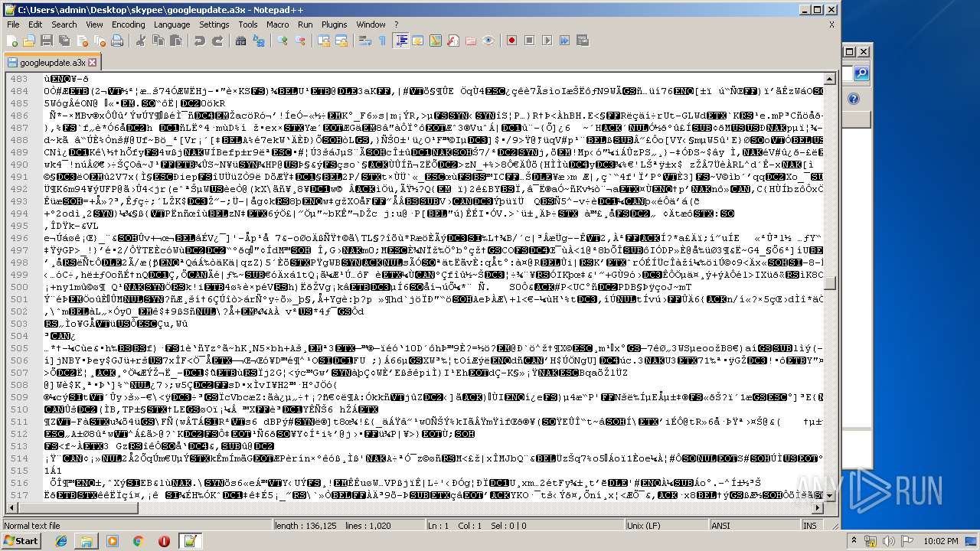Copy the selection with the Copy toolbar icon
This screenshot has width=980, height=551.
tap(158, 41)
